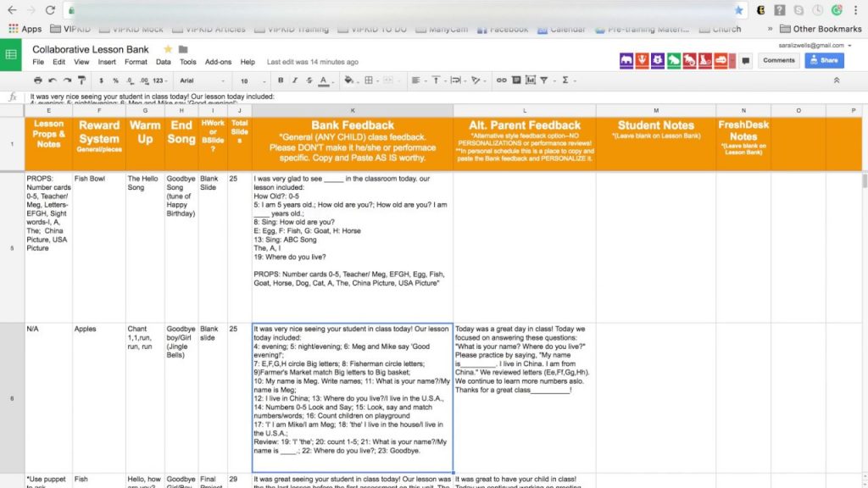
Task: Select the paint format tool
Action: (x=81, y=80)
